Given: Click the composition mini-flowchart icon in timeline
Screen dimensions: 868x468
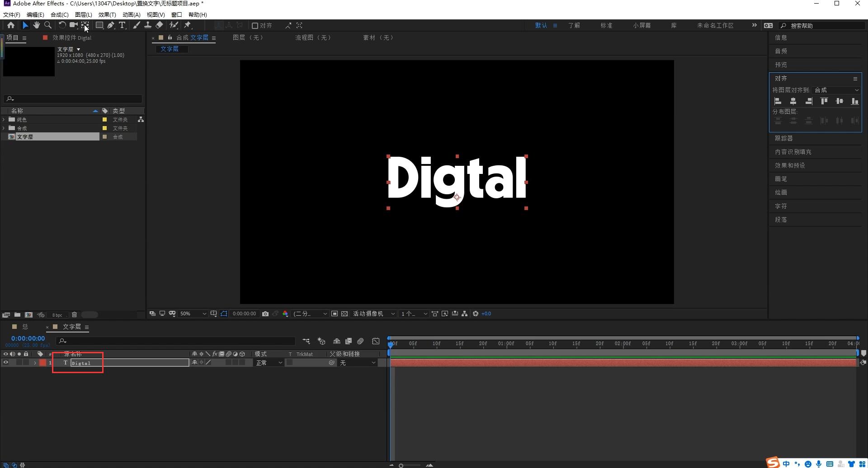Looking at the screenshot, I should point(306,341).
